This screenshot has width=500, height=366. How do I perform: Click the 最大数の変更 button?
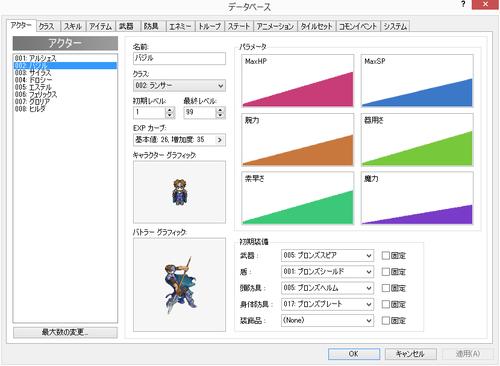(x=65, y=332)
